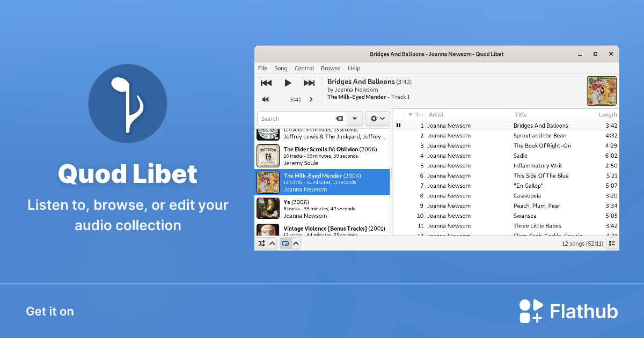Screen dimensions: 644x338
Task: Click the song list layout icon
Action: tap(612, 243)
